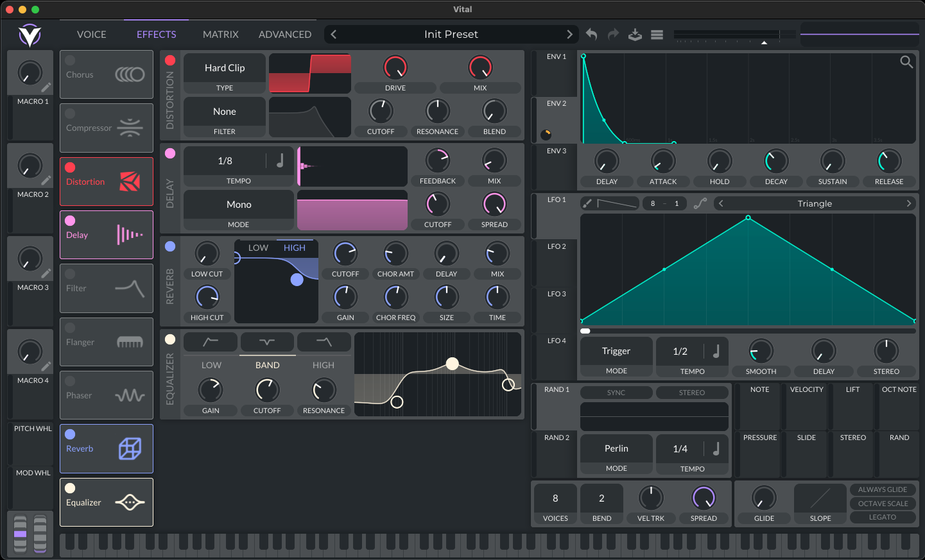
Task: Click the random SYNC button
Action: (616, 393)
